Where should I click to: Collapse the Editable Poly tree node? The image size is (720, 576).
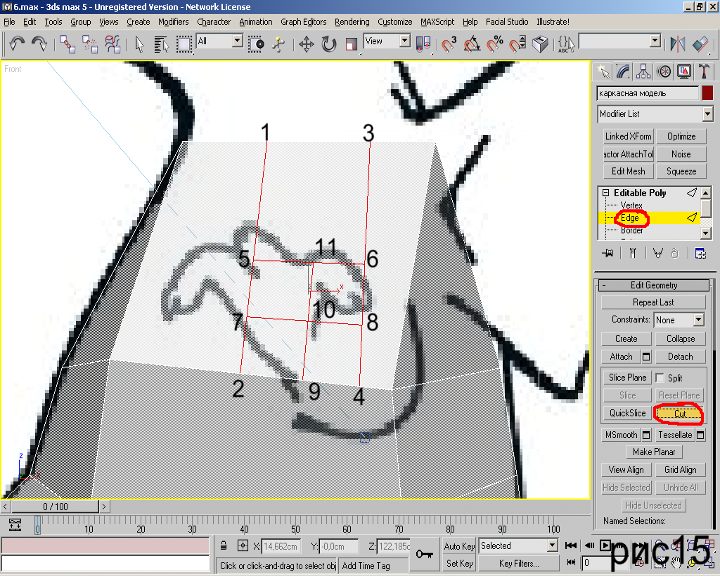pos(605,192)
